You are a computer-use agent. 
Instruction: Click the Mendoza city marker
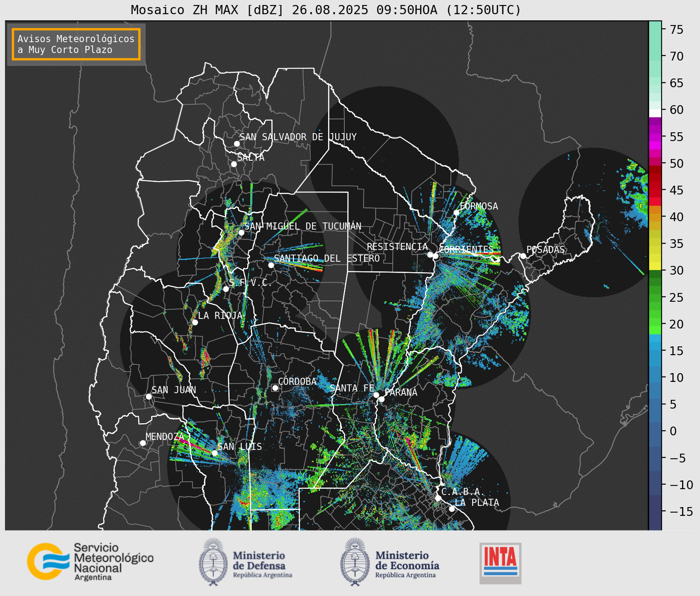[143, 443]
